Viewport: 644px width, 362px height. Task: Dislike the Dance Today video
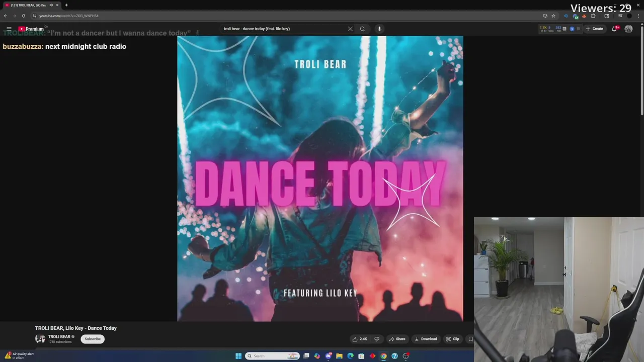tap(377, 339)
